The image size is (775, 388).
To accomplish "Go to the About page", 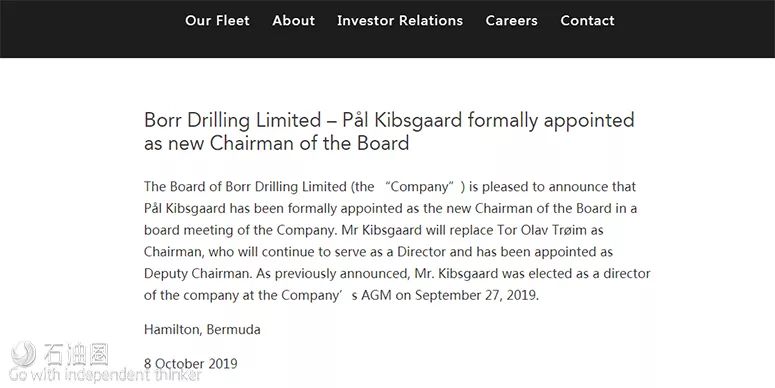I will [293, 21].
